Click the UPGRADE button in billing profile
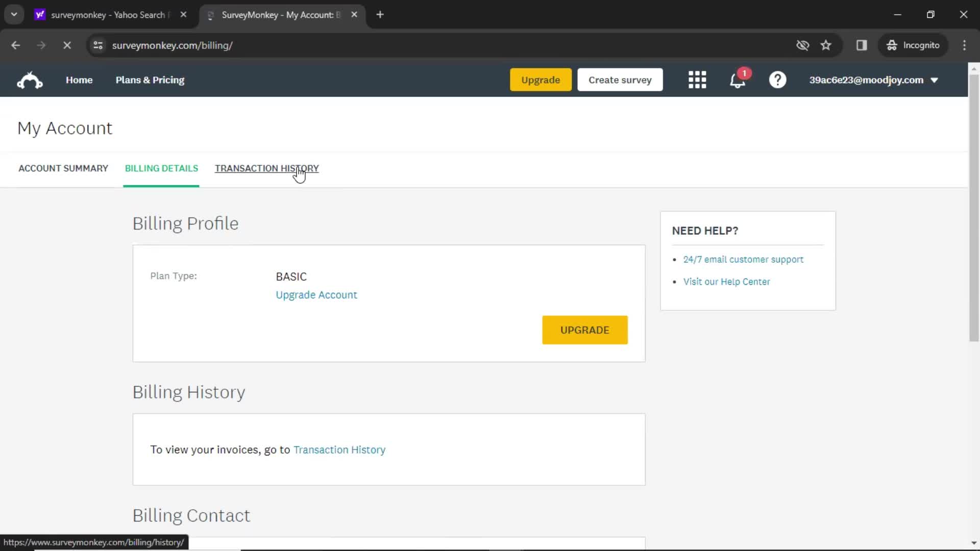980x551 pixels. click(x=584, y=330)
